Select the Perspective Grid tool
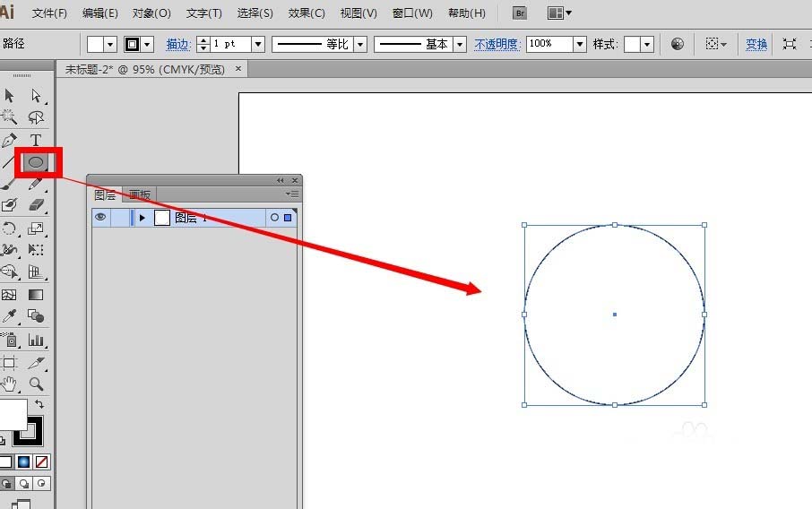This screenshot has height=509, width=812. click(x=36, y=272)
